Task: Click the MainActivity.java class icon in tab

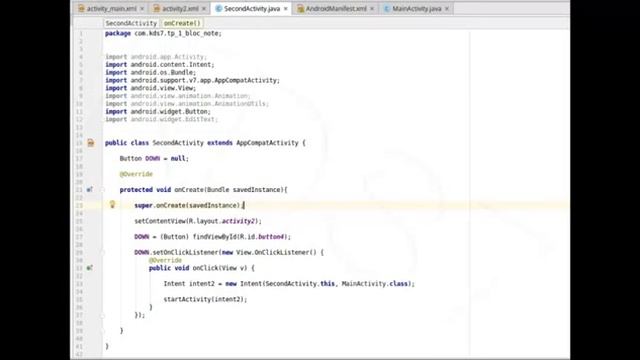Action: [x=387, y=9]
